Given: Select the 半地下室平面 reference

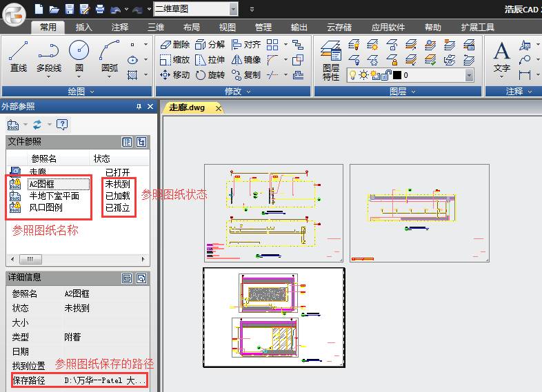Looking at the screenshot, I should tap(54, 196).
